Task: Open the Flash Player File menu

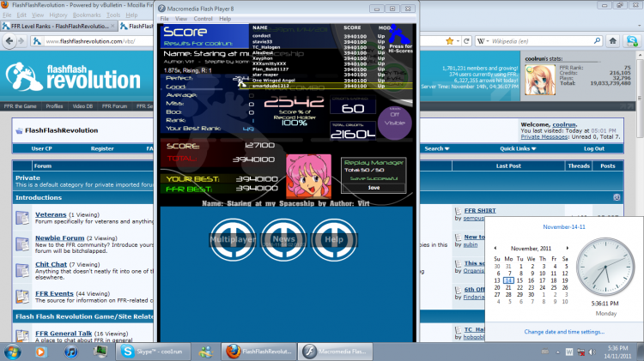Action: (164, 19)
